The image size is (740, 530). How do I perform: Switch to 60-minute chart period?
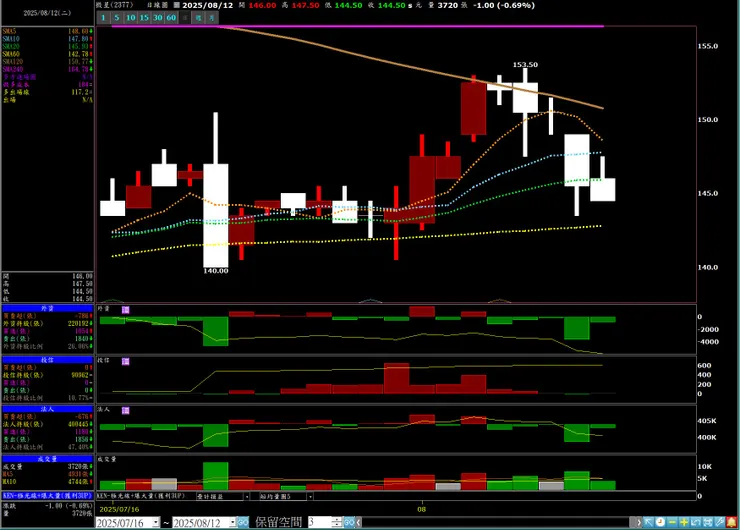coord(171,17)
